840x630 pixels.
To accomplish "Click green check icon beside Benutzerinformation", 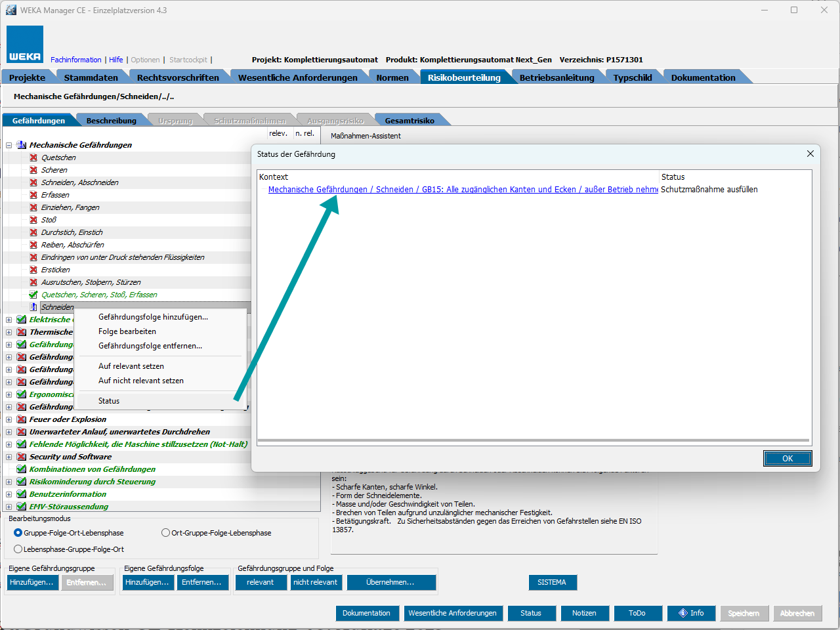I will pyautogui.click(x=22, y=494).
